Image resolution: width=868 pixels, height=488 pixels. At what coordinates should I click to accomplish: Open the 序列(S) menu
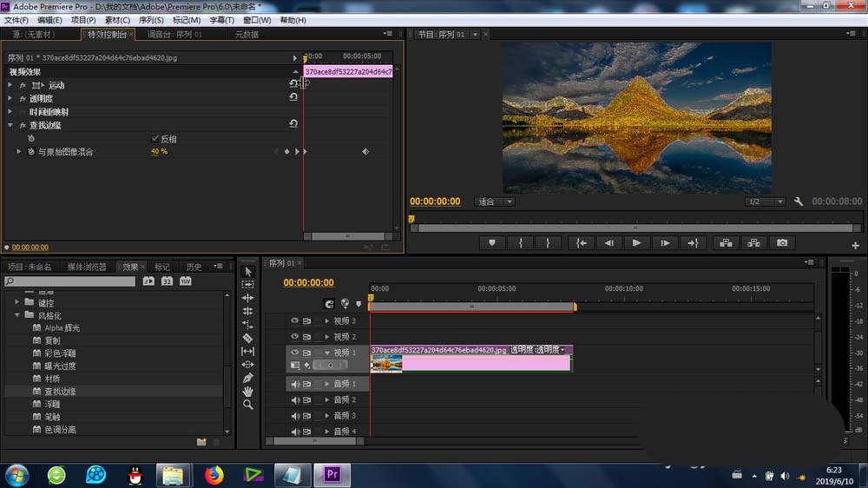(150, 20)
